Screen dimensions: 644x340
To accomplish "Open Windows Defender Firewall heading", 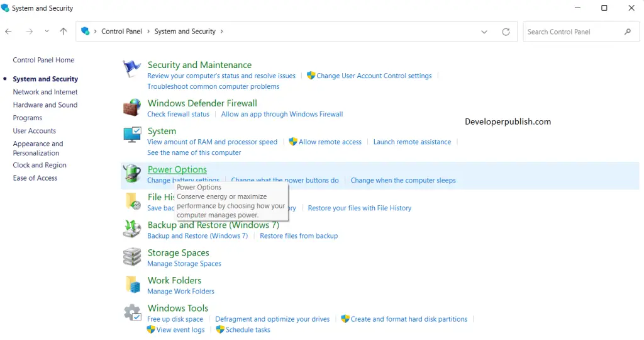I will (203, 103).
